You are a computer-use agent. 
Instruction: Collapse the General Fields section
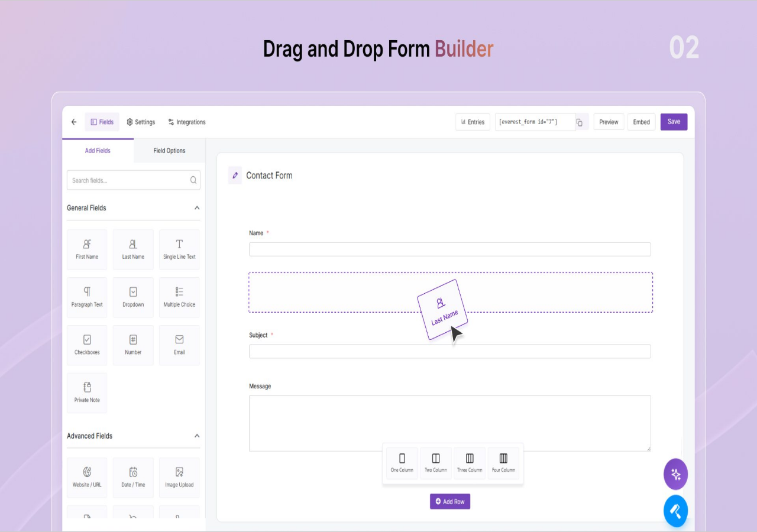click(x=197, y=208)
